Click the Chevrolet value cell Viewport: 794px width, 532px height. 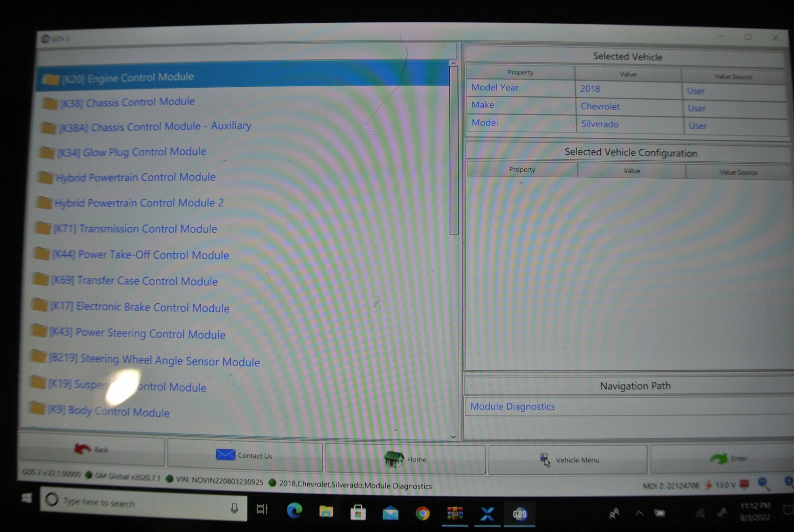coord(629,107)
